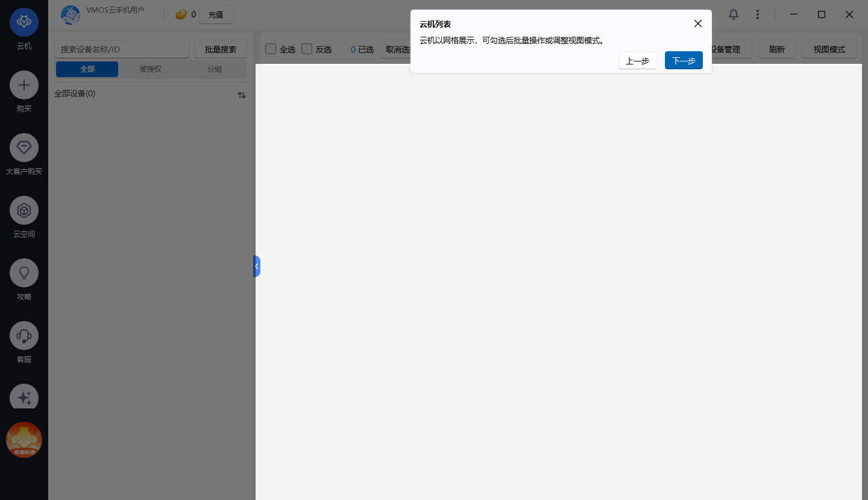Click the user avatar in header
Screen dimensions: 868x500
click(x=71, y=15)
